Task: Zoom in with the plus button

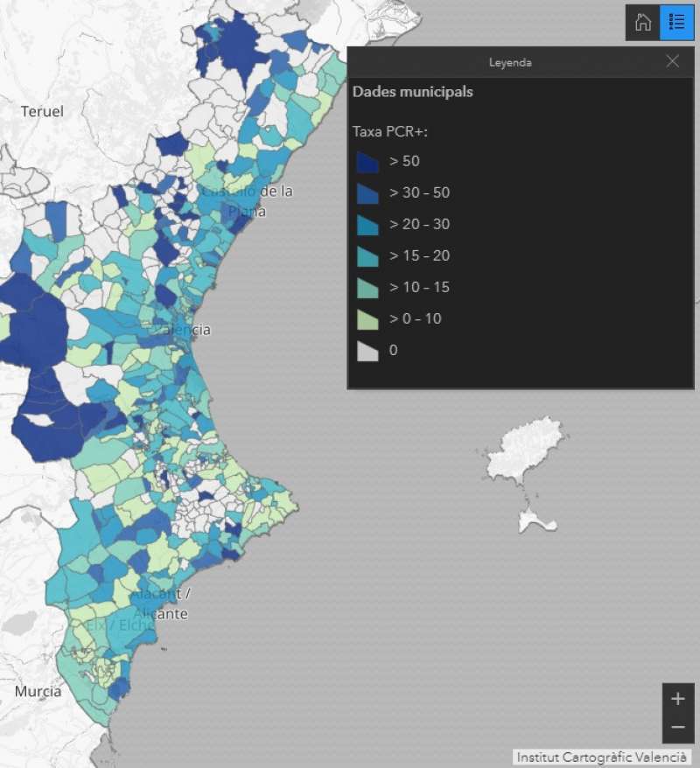Action: (x=677, y=699)
